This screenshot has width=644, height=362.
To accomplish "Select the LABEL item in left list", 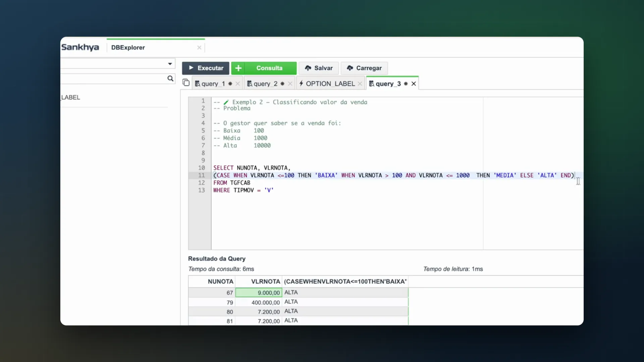I will (x=70, y=98).
